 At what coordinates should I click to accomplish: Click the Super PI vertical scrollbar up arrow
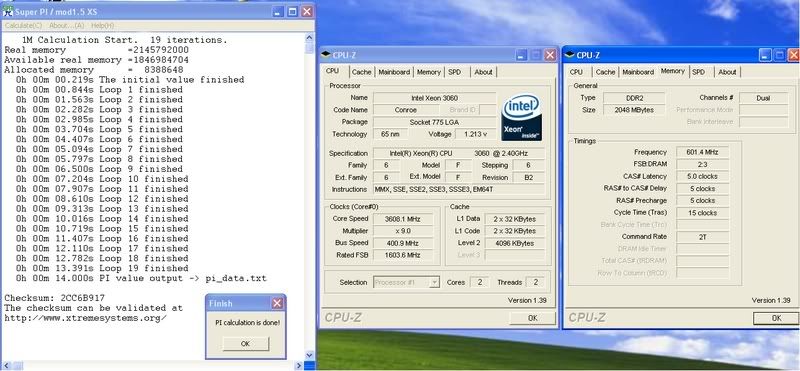[x=309, y=38]
